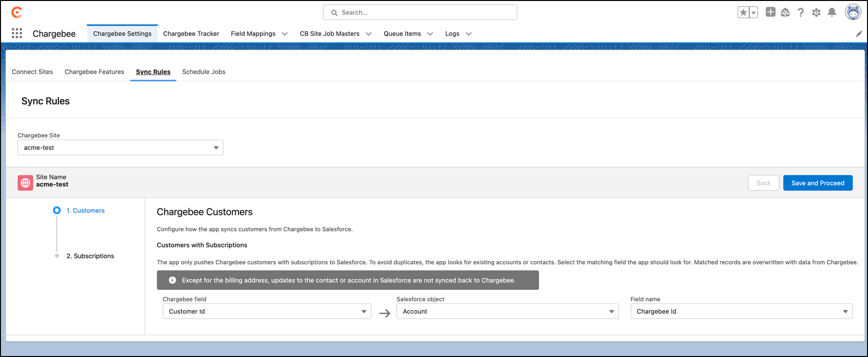Open the Trailhead guidance cloud icon
The height and width of the screenshot is (357, 868).
[x=785, y=13]
